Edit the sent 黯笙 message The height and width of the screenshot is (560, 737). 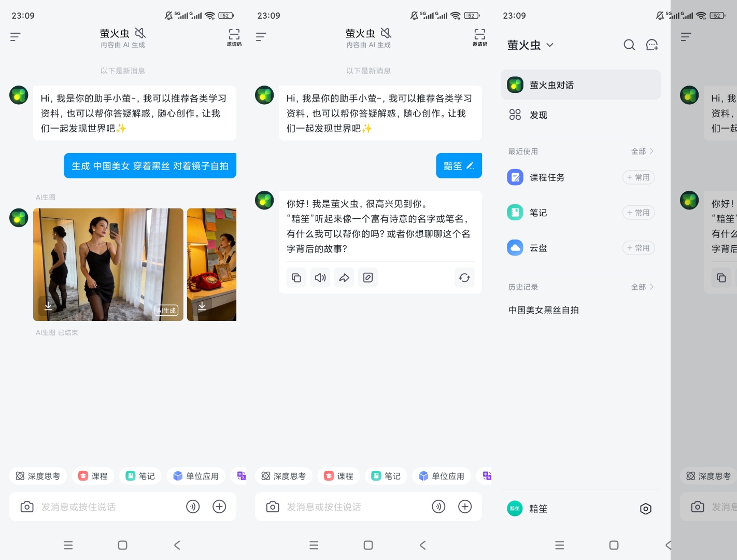coord(470,166)
